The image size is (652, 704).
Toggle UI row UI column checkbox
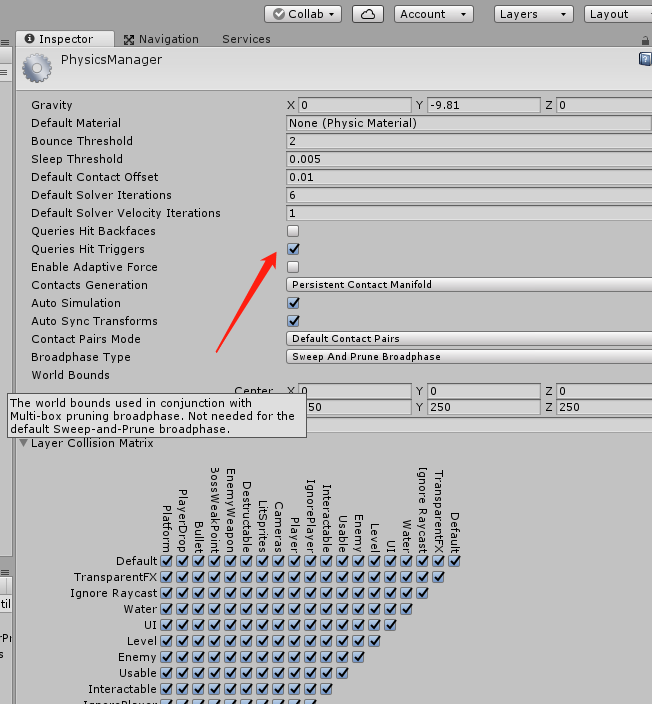click(390, 625)
